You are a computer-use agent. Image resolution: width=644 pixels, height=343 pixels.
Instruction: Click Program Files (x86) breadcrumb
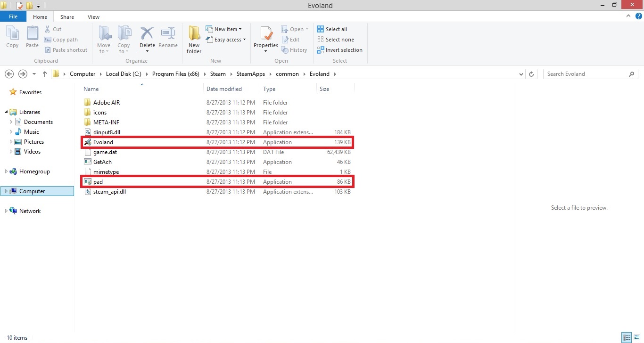tap(176, 74)
